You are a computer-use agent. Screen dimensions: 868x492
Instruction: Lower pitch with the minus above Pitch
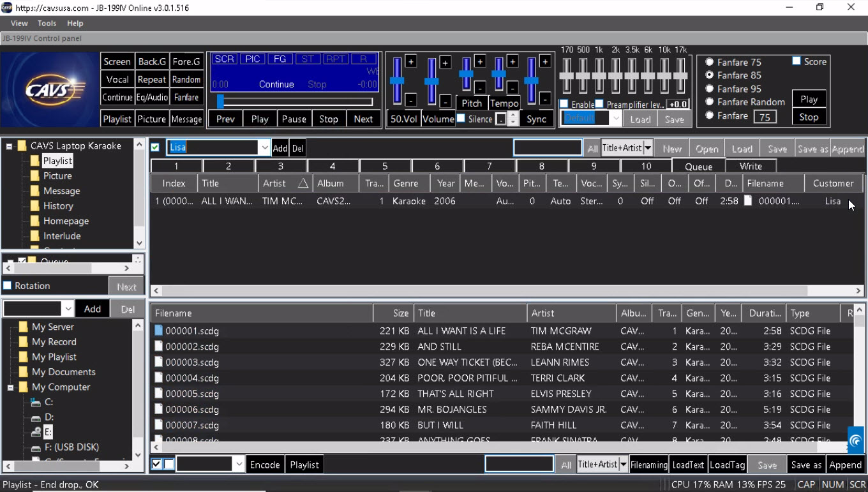point(480,87)
